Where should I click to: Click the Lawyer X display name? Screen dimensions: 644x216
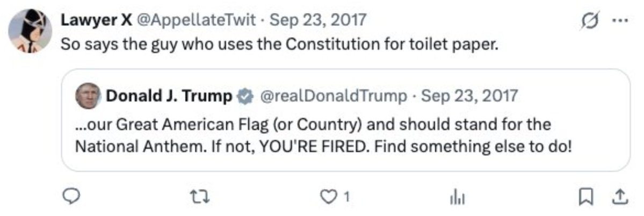96,20
